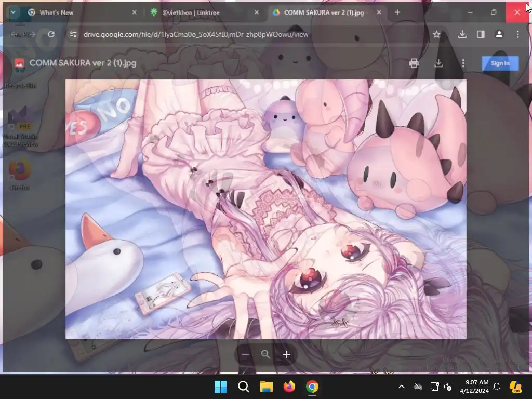Open File Explorer from the taskbar
The width and height of the screenshot is (532, 399).
(267, 387)
